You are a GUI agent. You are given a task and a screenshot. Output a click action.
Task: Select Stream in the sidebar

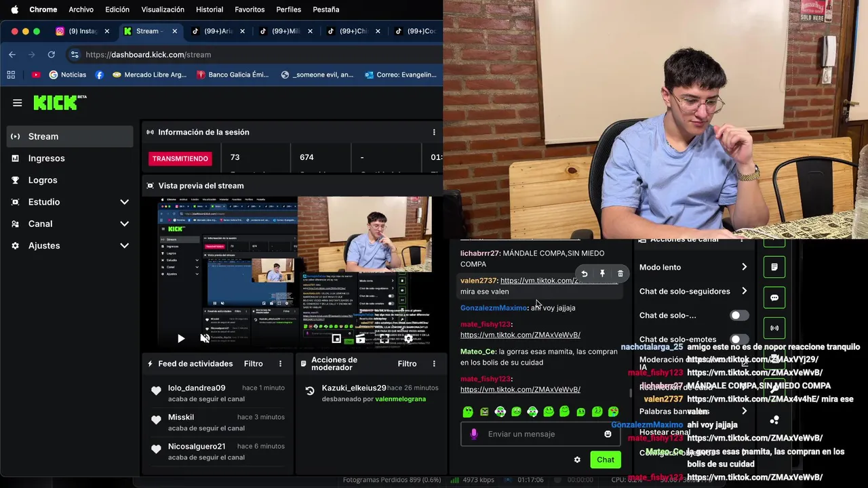click(x=70, y=136)
